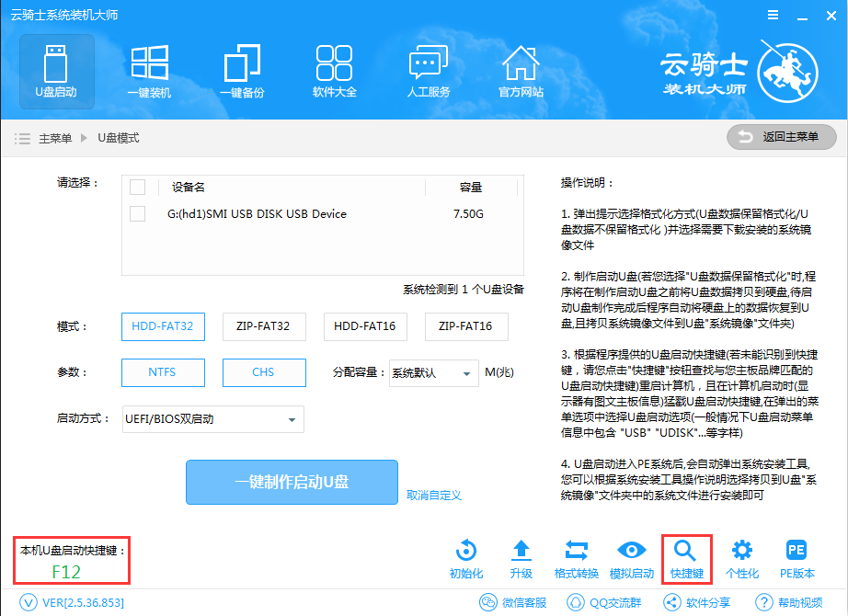Run 初始化 to reset the USB drive
Image resolution: width=848 pixels, height=616 pixels.
464,556
